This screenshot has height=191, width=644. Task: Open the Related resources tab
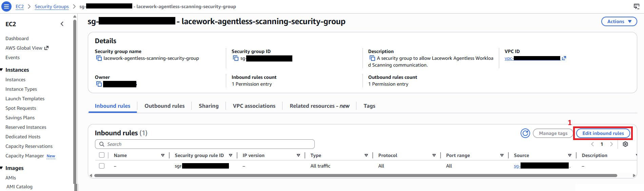pos(319,106)
